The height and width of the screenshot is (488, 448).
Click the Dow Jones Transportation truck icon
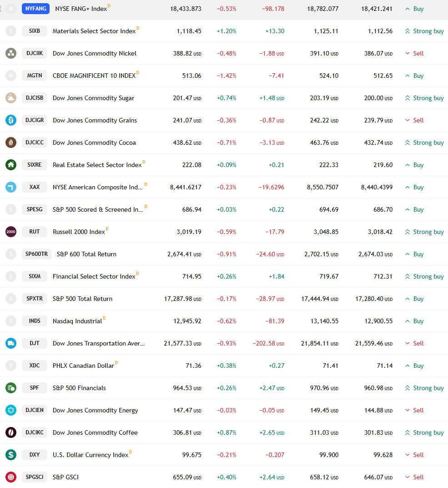point(11,343)
